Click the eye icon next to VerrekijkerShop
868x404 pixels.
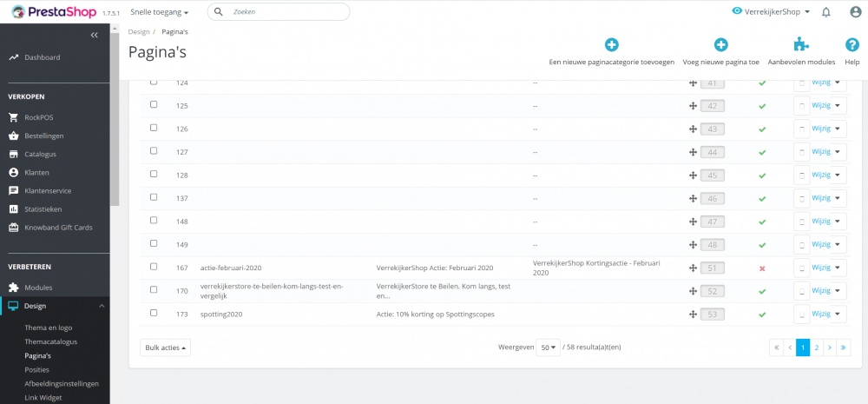[737, 11]
